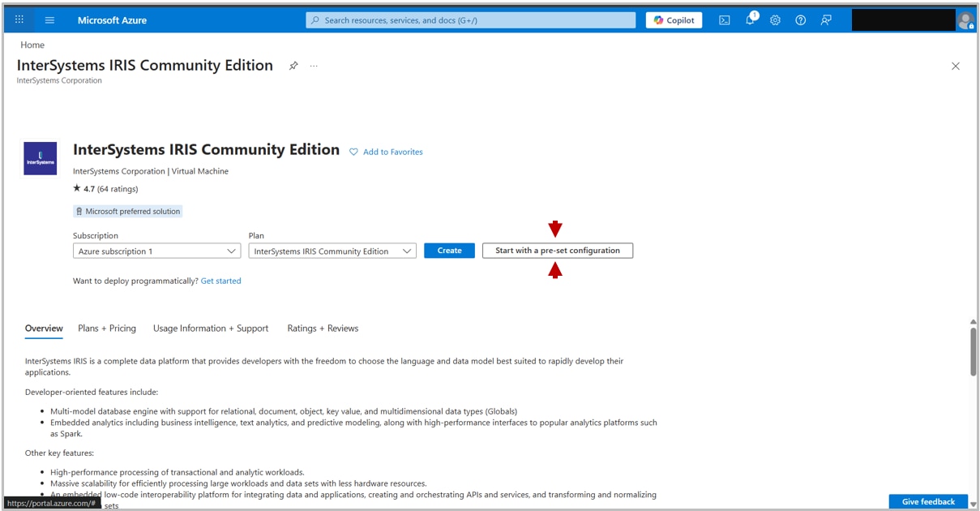Open the Get started deployment link
Image resolution: width=980 pixels, height=511 pixels.
coord(221,281)
